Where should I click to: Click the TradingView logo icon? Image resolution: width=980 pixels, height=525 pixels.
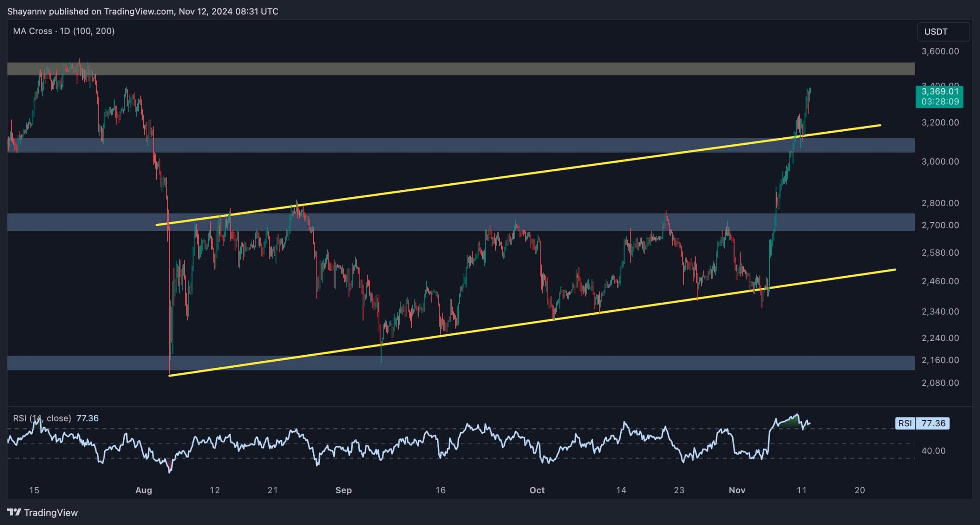[x=15, y=512]
